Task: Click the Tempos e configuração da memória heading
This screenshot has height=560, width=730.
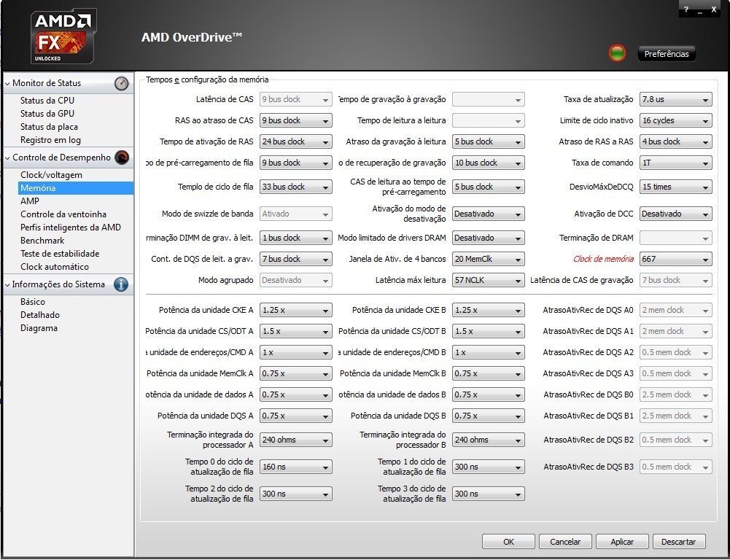Action: [207, 79]
